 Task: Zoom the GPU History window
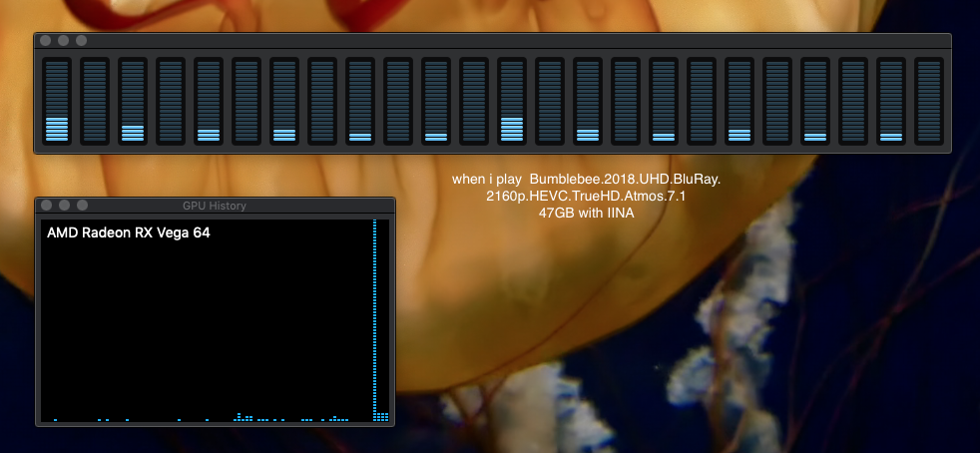[82, 205]
